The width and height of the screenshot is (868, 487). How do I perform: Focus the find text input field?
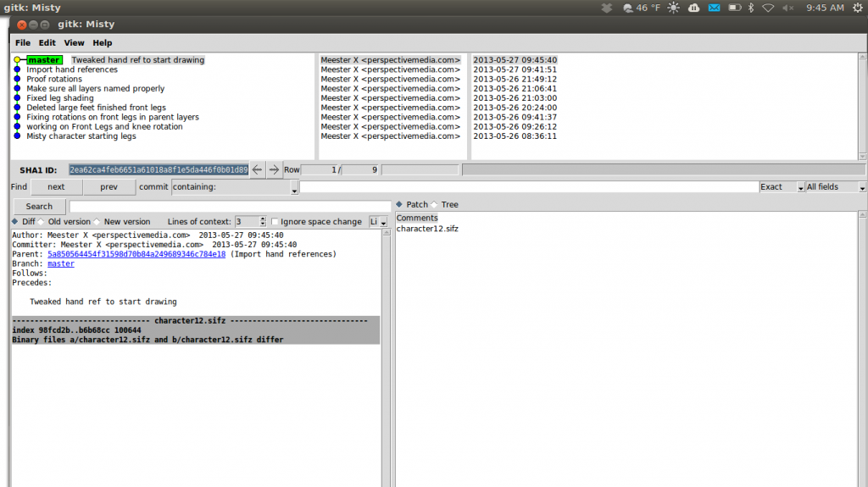[529, 187]
